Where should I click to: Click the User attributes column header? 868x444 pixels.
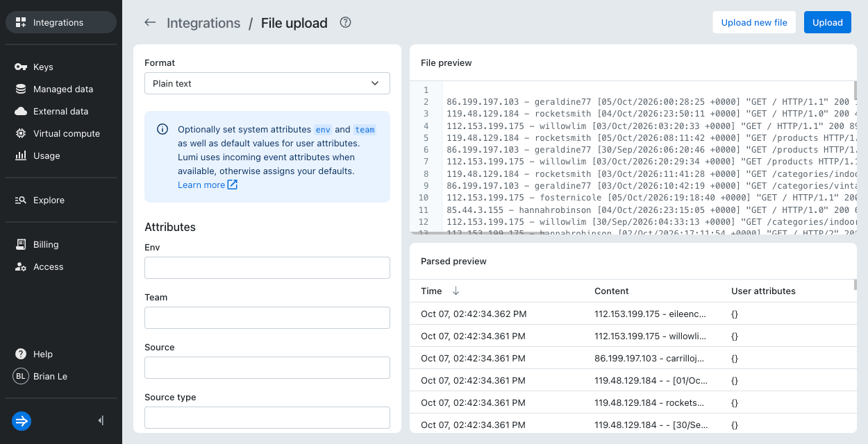(x=763, y=291)
